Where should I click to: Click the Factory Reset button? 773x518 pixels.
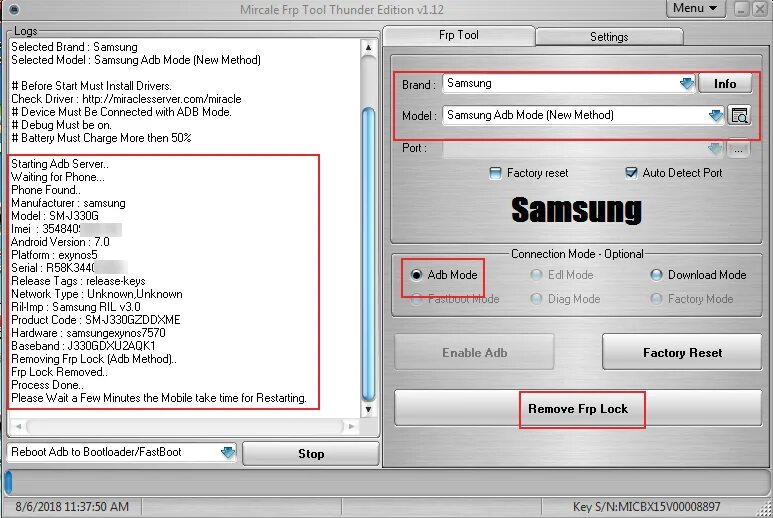coord(682,352)
